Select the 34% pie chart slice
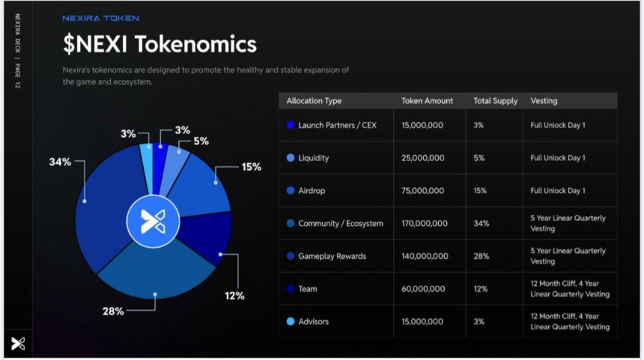Viewport: 644px width, 360px height. coord(109,205)
